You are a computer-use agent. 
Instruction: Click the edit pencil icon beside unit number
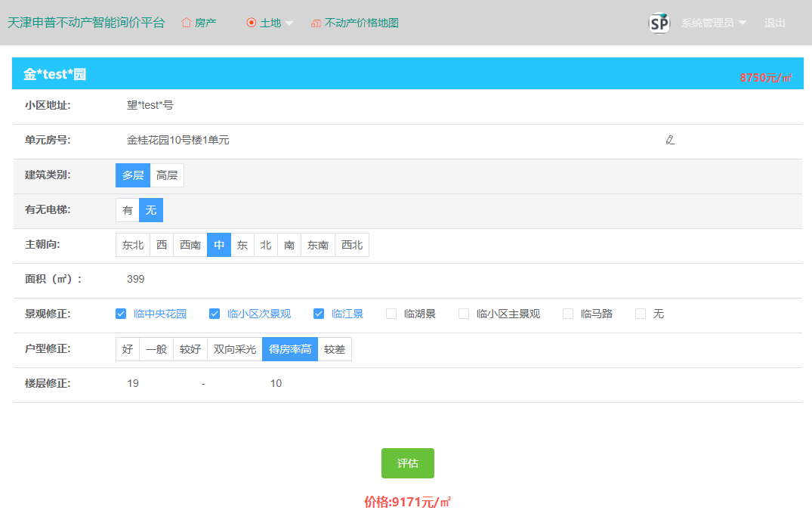pyautogui.click(x=669, y=140)
